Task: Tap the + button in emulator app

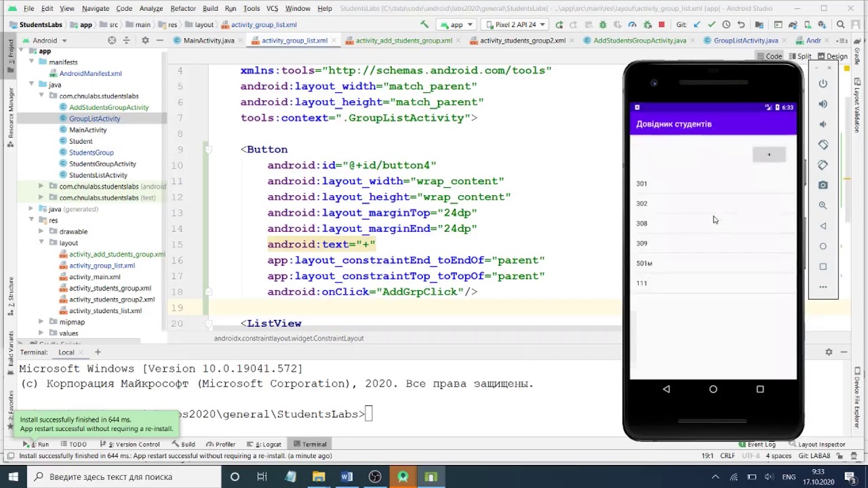Action: pyautogui.click(x=769, y=155)
